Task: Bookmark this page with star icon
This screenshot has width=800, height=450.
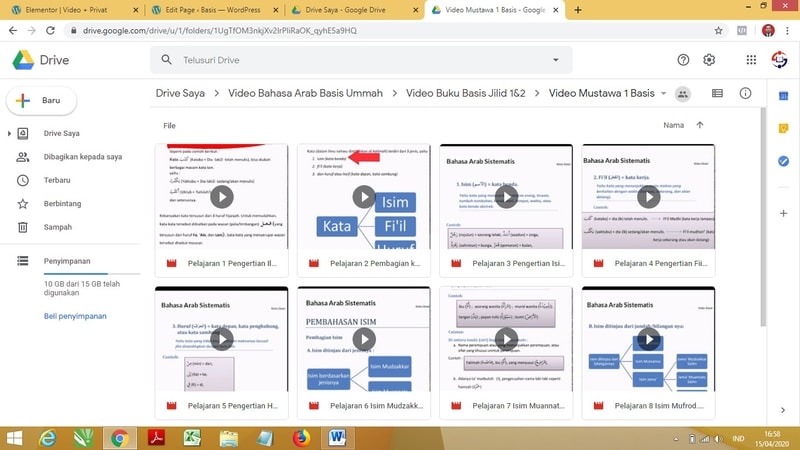Action: pos(718,30)
